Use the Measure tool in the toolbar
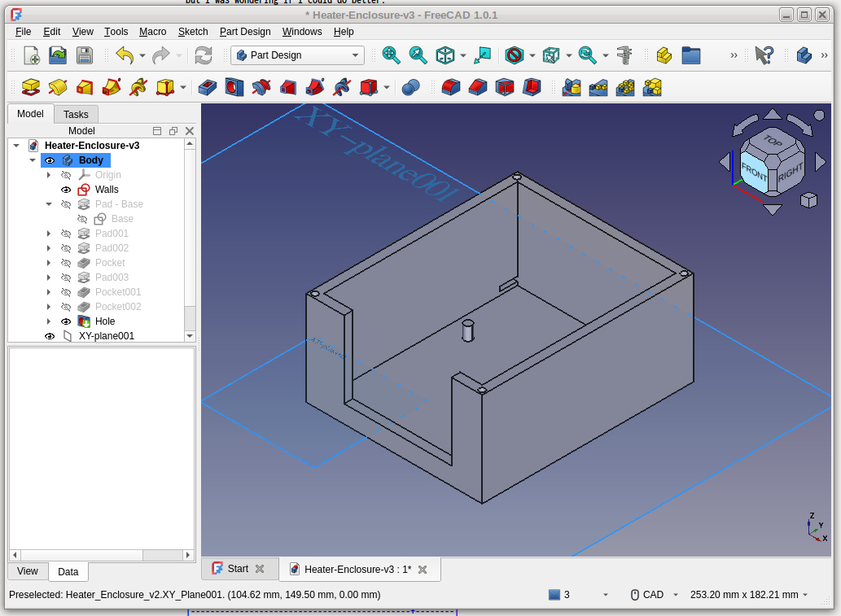This screenshot has height=616, width=841. pos(624,55)
